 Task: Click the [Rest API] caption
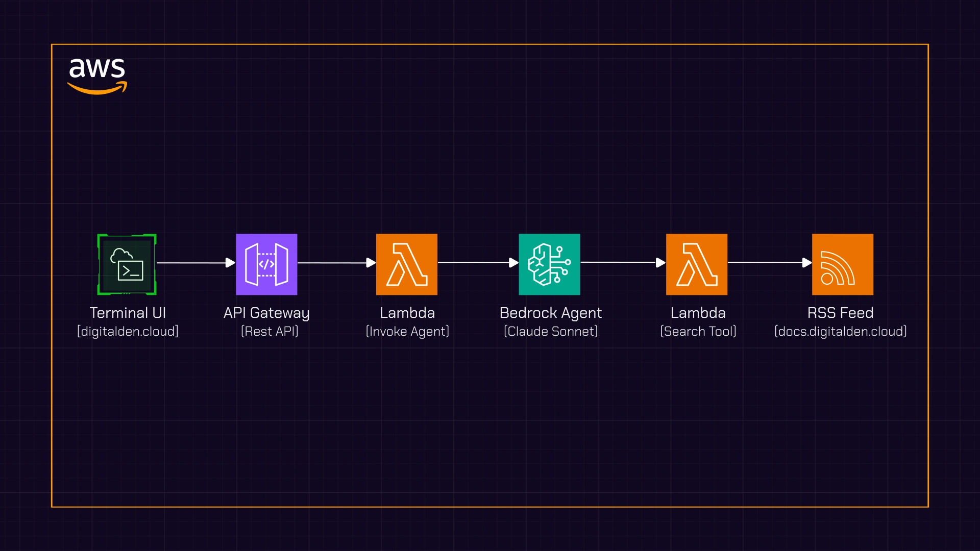pyautogui.click(x=269, y=332)
